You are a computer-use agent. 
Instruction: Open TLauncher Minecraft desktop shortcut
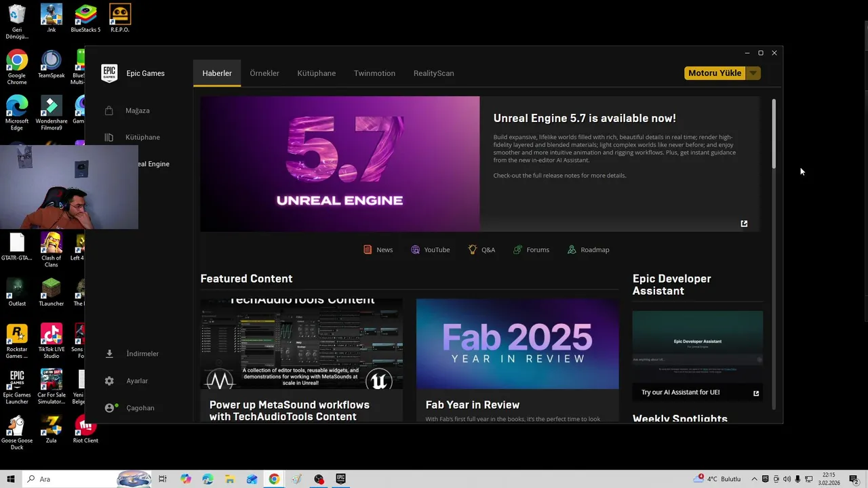tap(51, 292)
